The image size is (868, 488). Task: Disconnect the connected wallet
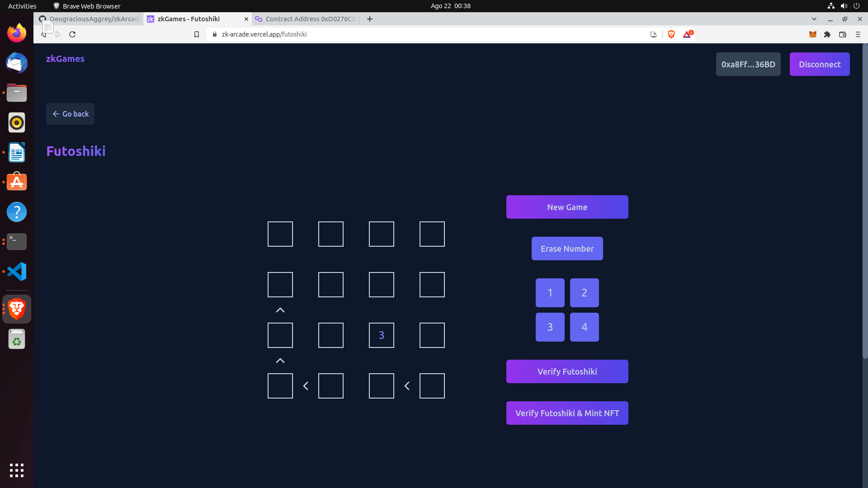(x=819, y=64)
